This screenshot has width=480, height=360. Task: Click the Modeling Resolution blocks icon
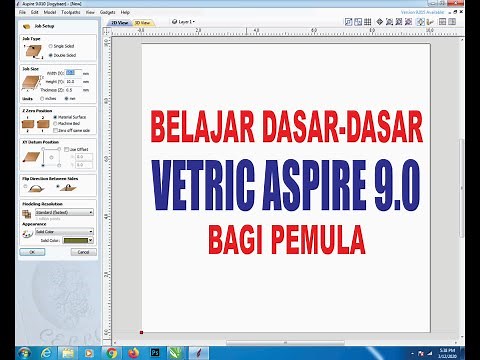click(27, 214)
